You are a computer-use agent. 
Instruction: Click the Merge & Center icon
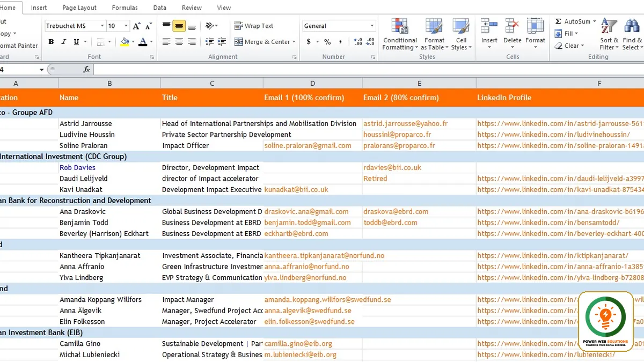238,42
